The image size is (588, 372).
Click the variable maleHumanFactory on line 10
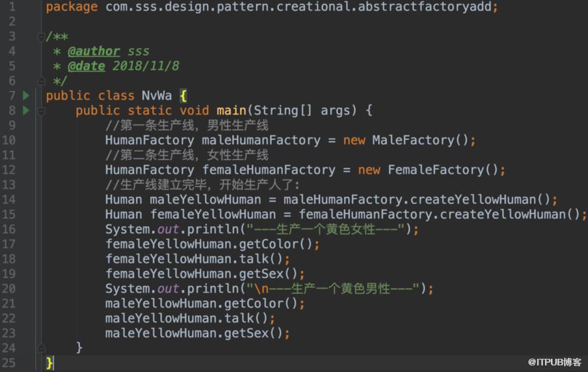point(261,140)
